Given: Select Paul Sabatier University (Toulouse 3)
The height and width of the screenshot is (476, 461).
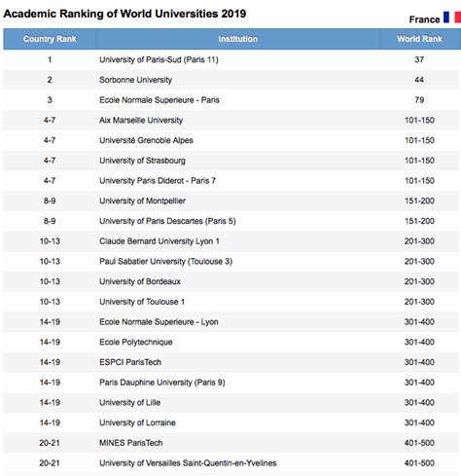Looking at the screenshot, I should [x=166, y=261].
